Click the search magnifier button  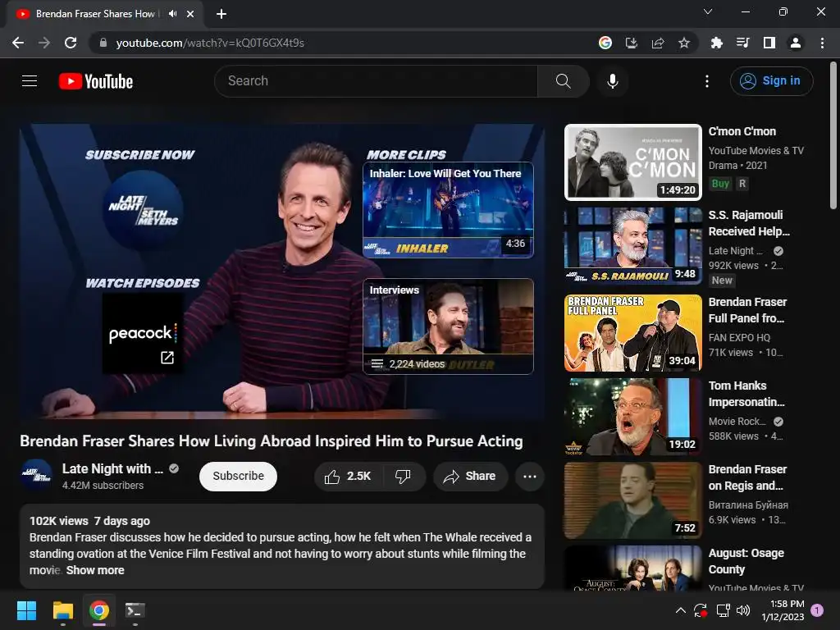pos(563,81)
